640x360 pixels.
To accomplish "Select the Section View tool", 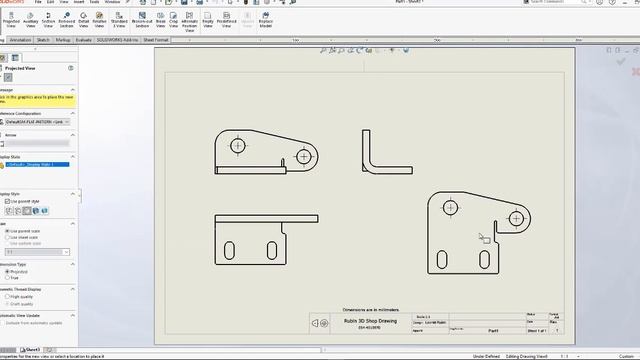I will 48,20.
